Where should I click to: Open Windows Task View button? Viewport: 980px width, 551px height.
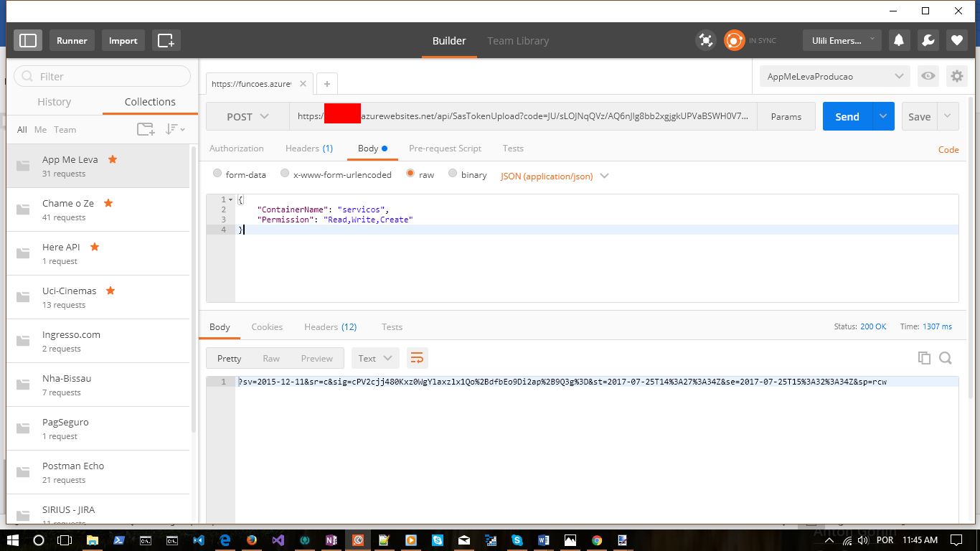pos(65,540)
